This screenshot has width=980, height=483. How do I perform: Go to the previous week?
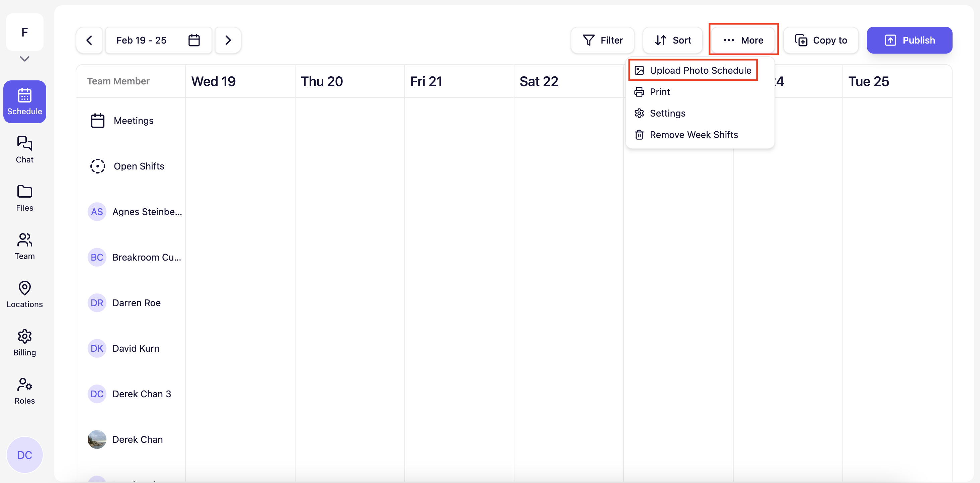89,40
